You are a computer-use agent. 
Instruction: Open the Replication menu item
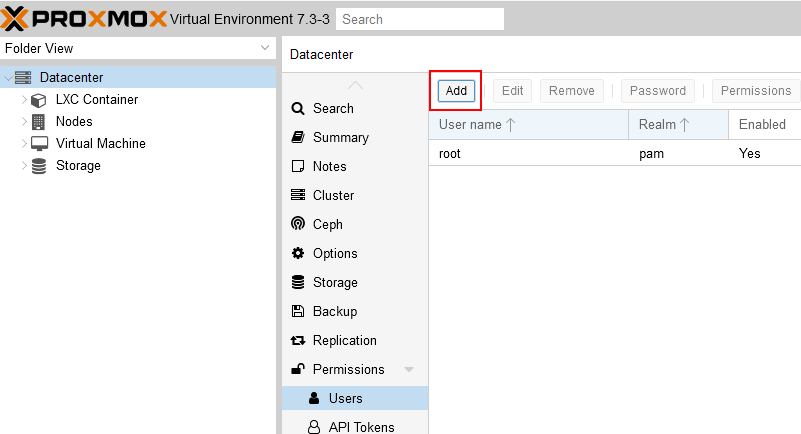coord(355,340)
